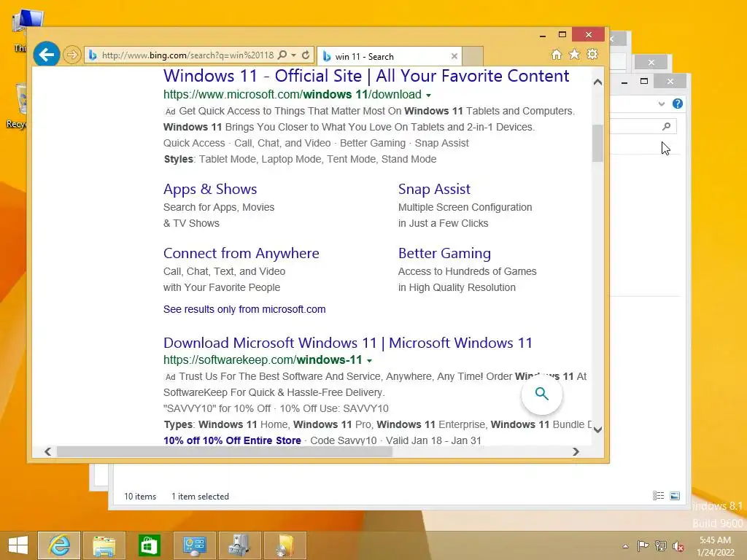Click 'See results only from microsoft.com'

tap(244, 309)
